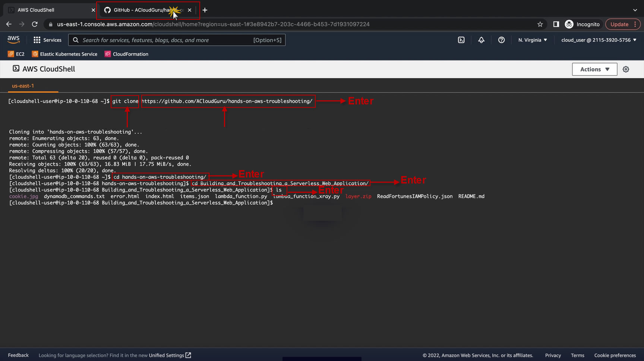View site security lock information
This screenshot has height=361, width=644.
pyautogui.click(x=50, y=24)
